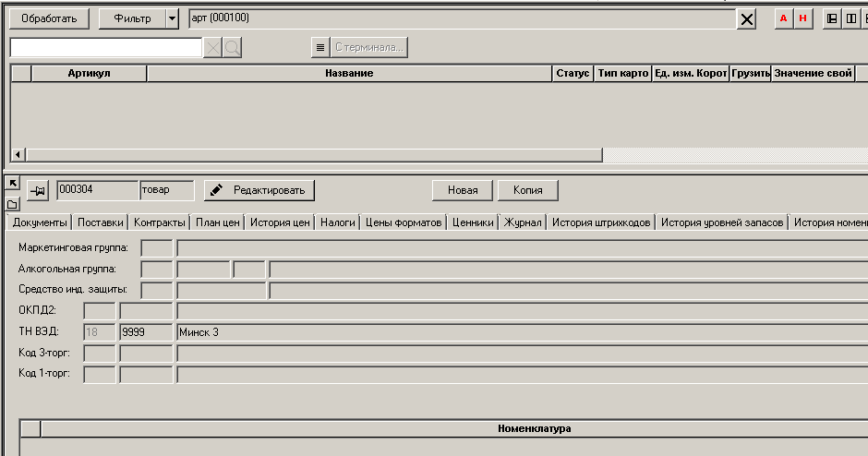
Task: Switch to the История цен tab
Action: 280,222
